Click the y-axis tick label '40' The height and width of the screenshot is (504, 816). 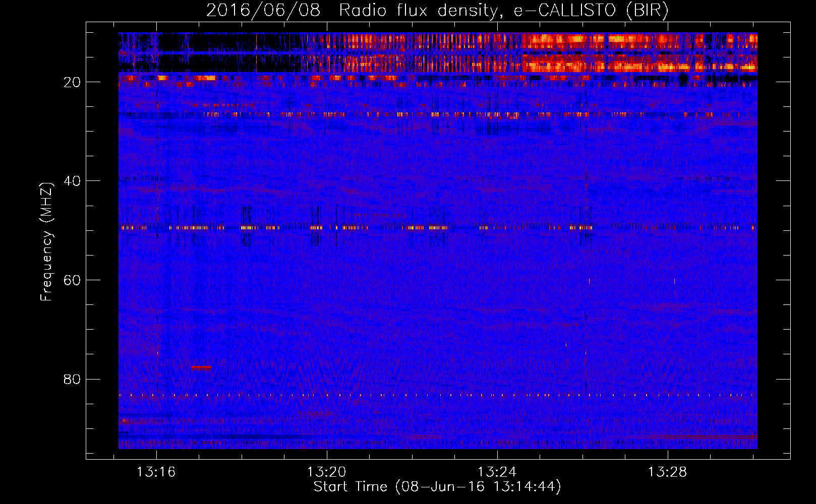(73, 181)
